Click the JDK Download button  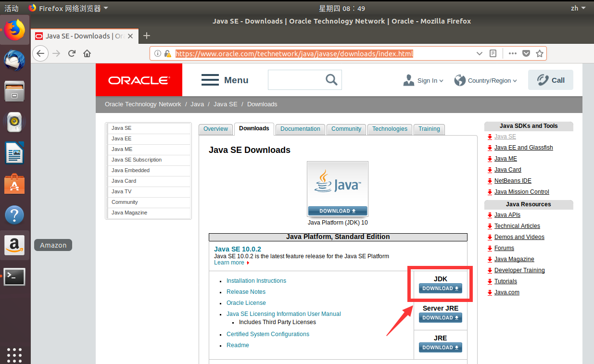click(441, 289)
